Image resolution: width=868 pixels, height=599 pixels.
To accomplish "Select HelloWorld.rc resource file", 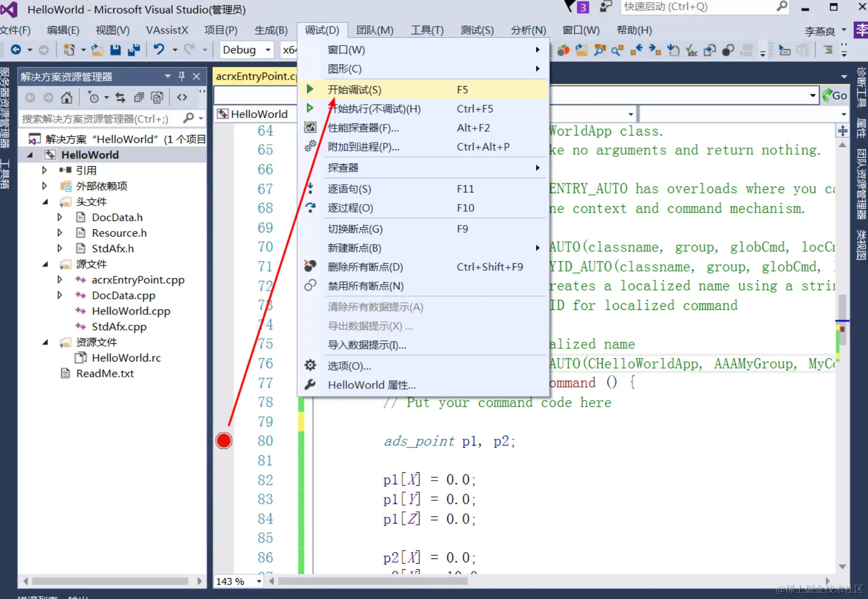I will pos(126,358).
